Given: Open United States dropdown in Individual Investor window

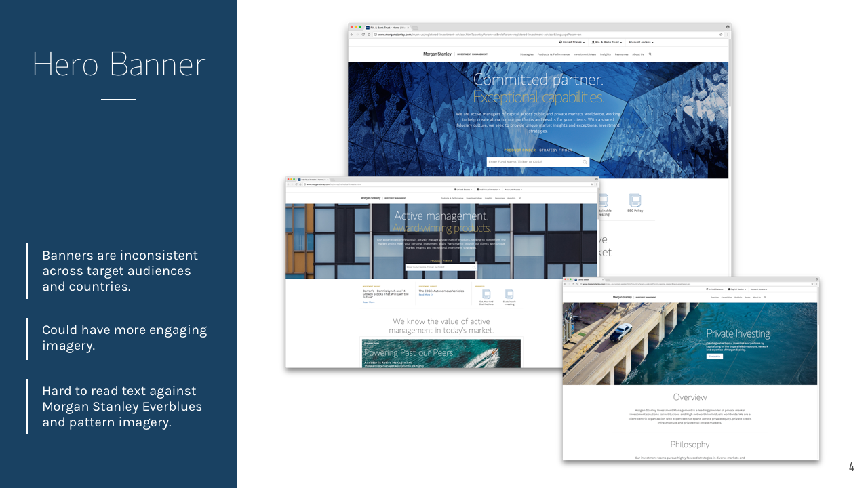Looking at the screenshot, I should (462, 190).
